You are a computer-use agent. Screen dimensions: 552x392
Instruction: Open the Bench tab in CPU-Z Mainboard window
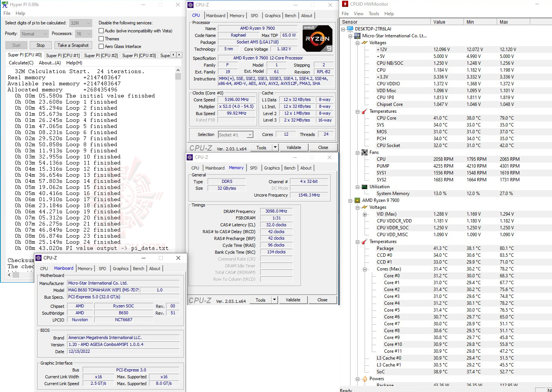139,269
